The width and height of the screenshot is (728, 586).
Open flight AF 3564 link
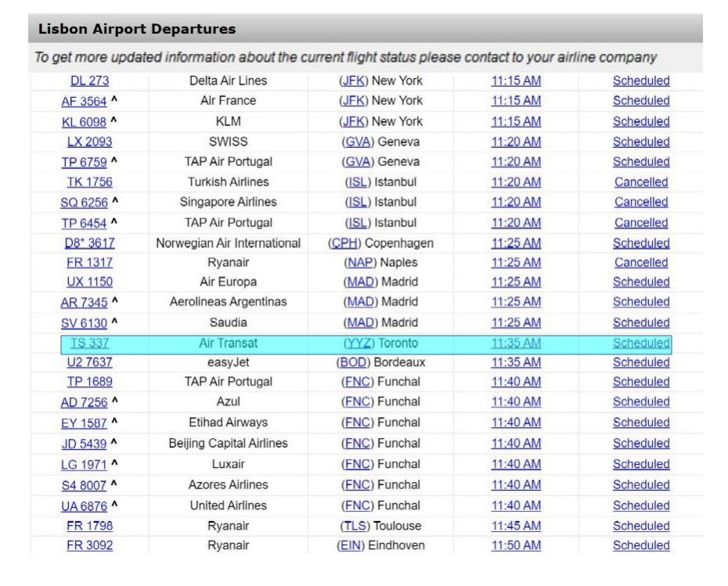tap(84, 101)
